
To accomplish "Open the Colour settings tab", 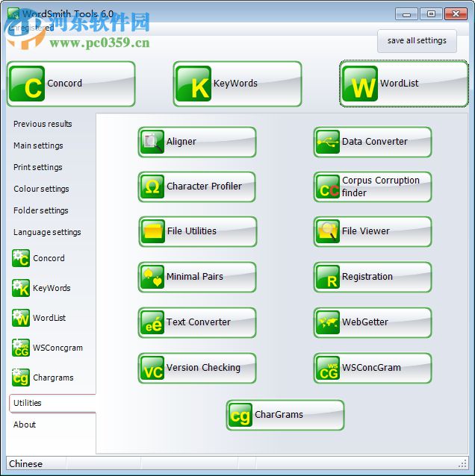I will 41,189.
